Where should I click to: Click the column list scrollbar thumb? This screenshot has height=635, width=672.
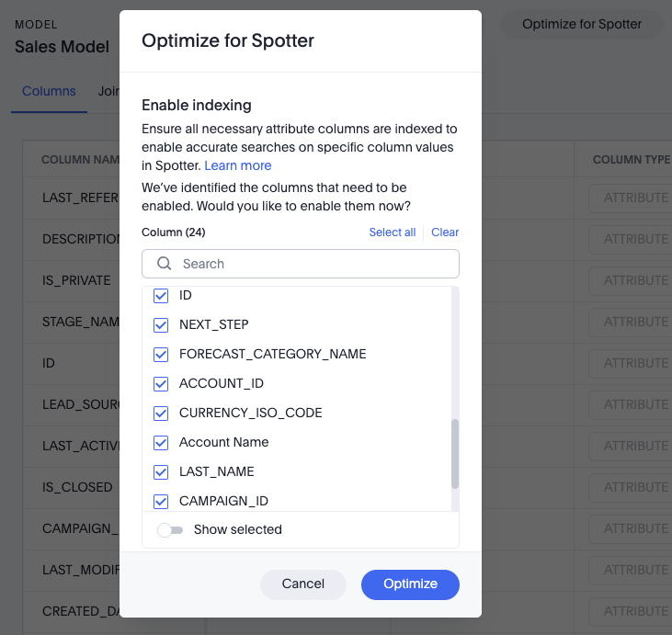tap(455, 454)
